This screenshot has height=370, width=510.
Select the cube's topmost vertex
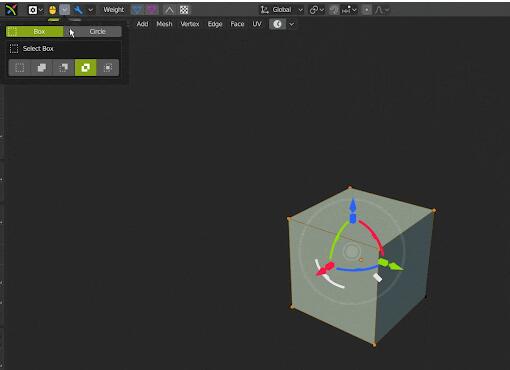pos(350,188)
